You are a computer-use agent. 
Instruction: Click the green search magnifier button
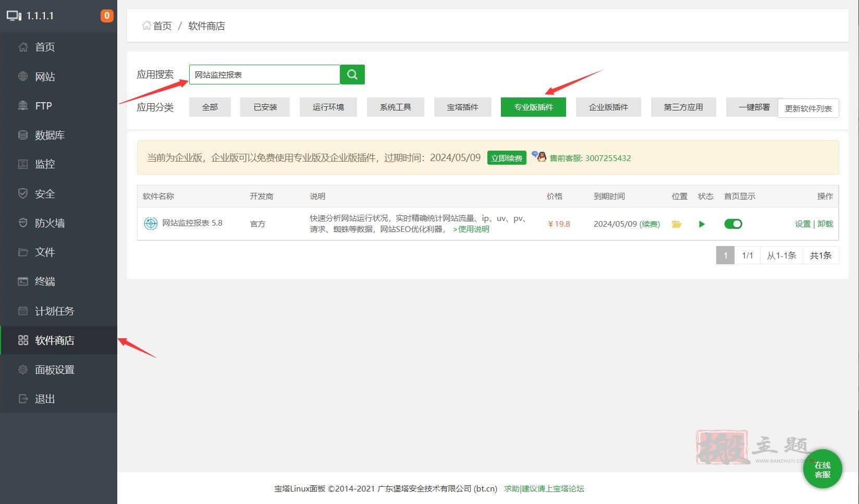(352, 75)
